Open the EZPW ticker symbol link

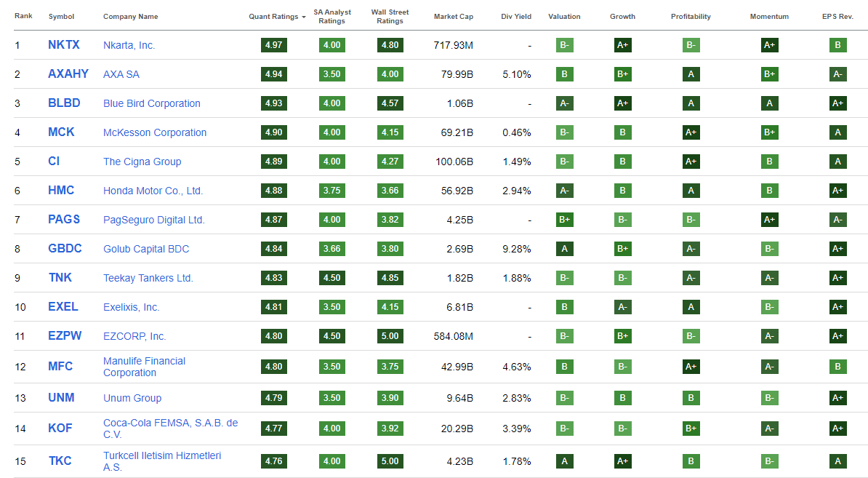click(x=65, y=335)
